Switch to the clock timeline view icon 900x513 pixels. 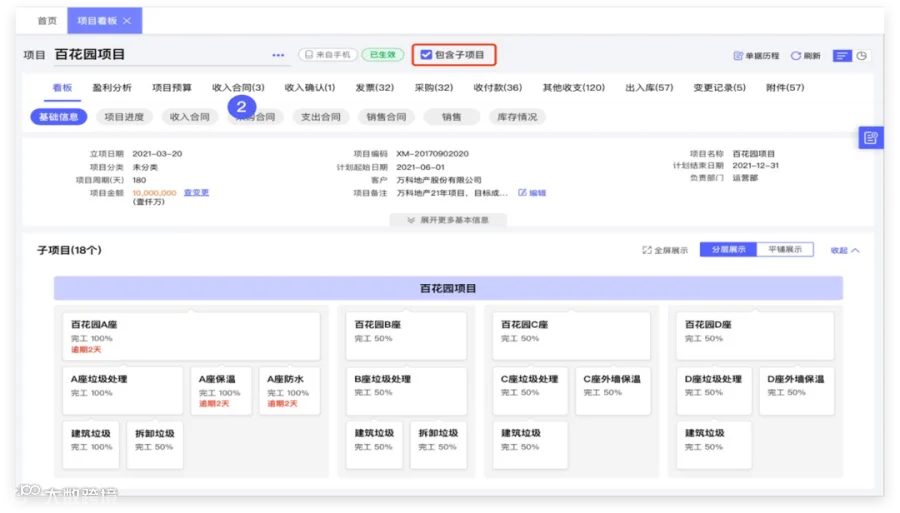tap(862, 56)
